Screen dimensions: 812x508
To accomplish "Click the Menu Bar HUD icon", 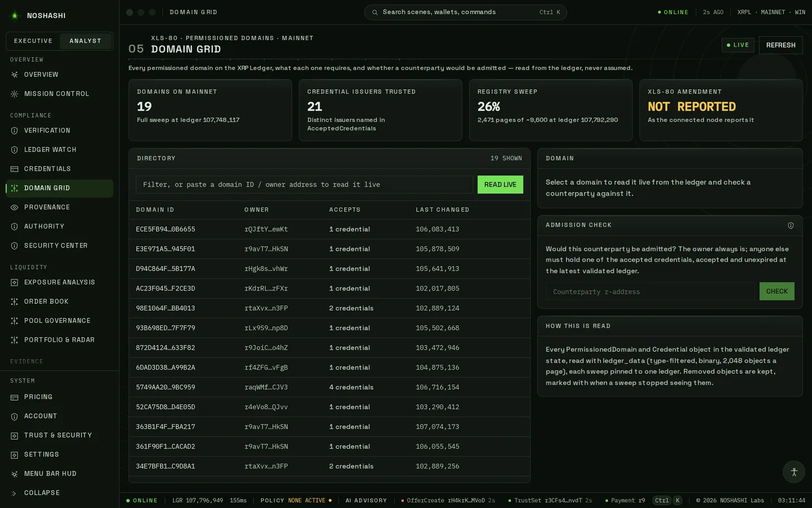I will (x=15, y=474).
